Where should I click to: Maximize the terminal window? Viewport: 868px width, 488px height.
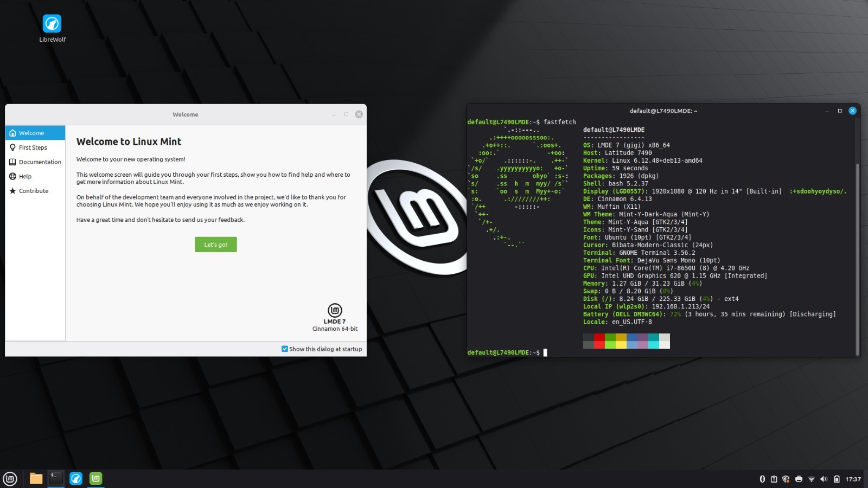click(840, 111)
